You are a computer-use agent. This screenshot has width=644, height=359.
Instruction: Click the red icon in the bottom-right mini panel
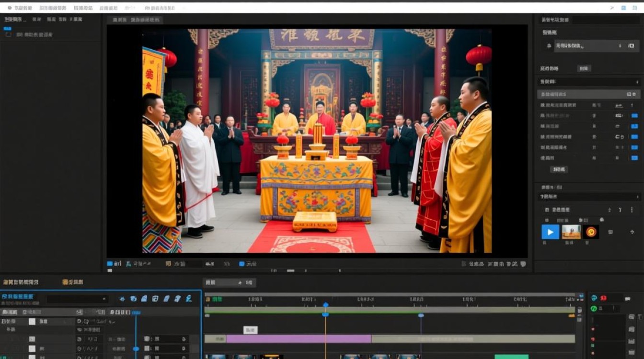(603, 298)
